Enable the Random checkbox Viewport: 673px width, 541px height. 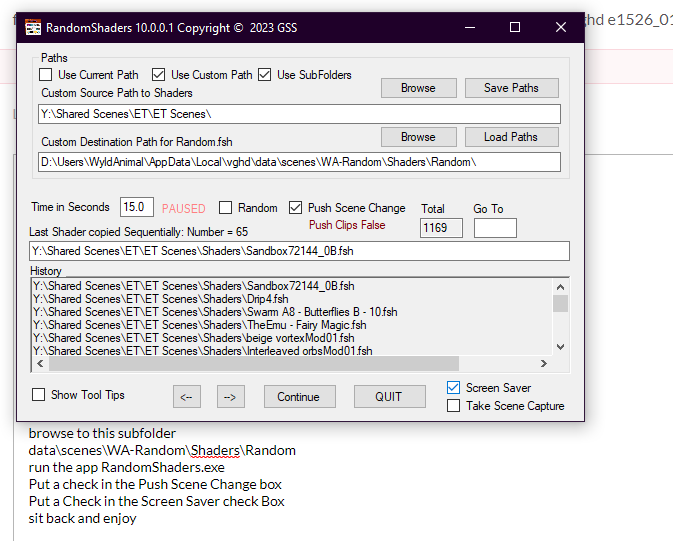coord(226,208)
